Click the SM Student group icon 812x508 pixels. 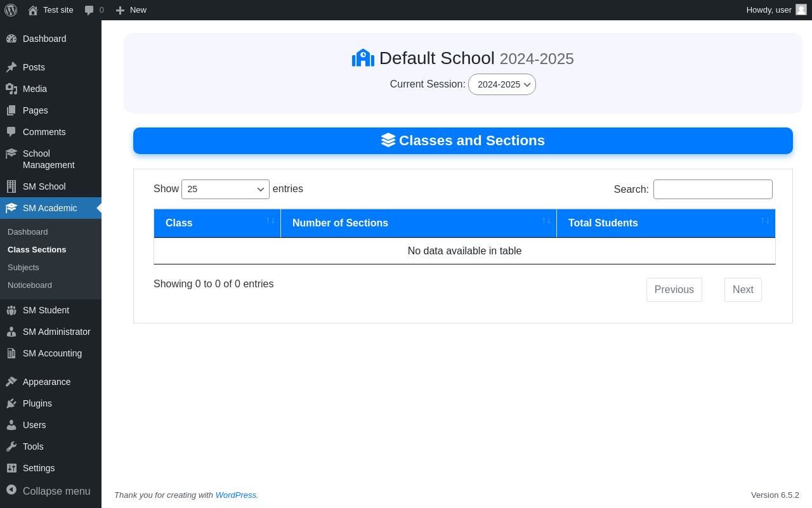(11, 310)
